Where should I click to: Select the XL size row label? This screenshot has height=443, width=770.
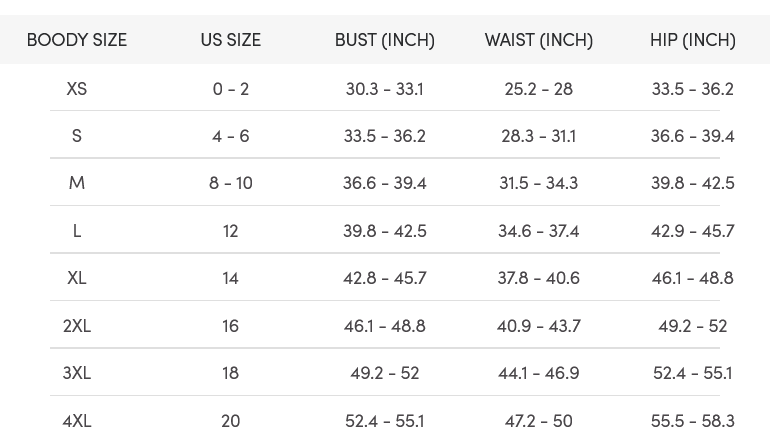(77, 278)
